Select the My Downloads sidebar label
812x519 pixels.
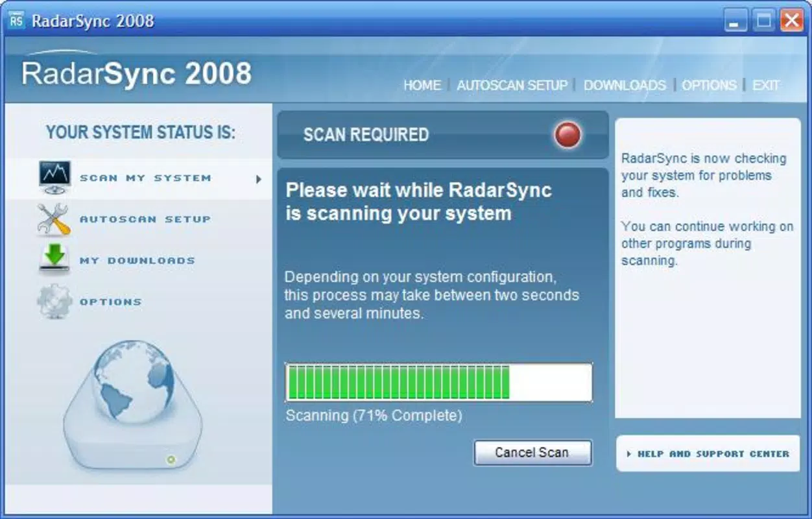(x=137, y=261)
